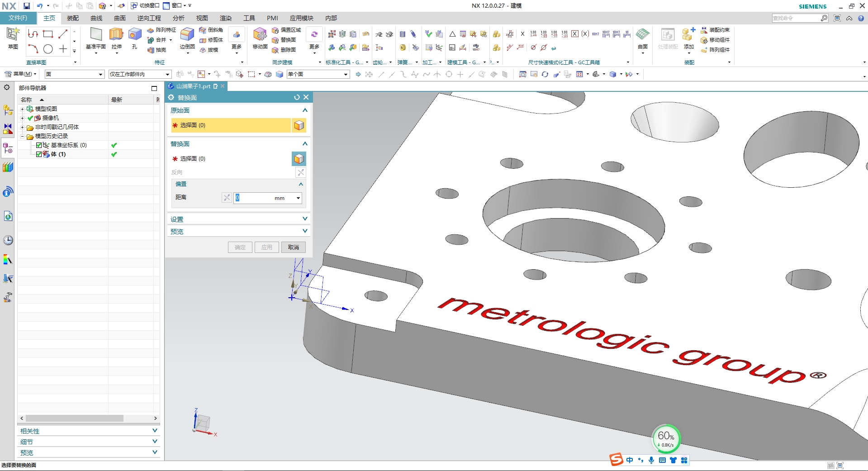Collapse the 原始面 section
868x471 pixels.
point(305,110)
